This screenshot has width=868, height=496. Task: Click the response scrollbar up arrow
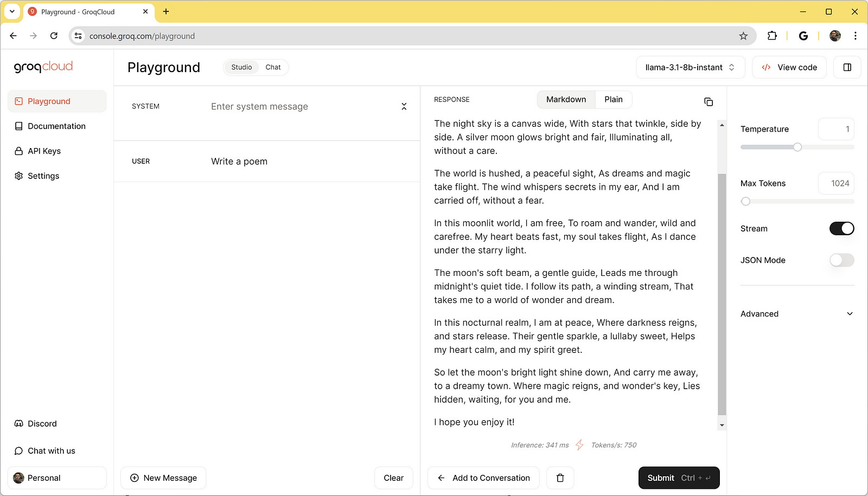coord(722,125)
